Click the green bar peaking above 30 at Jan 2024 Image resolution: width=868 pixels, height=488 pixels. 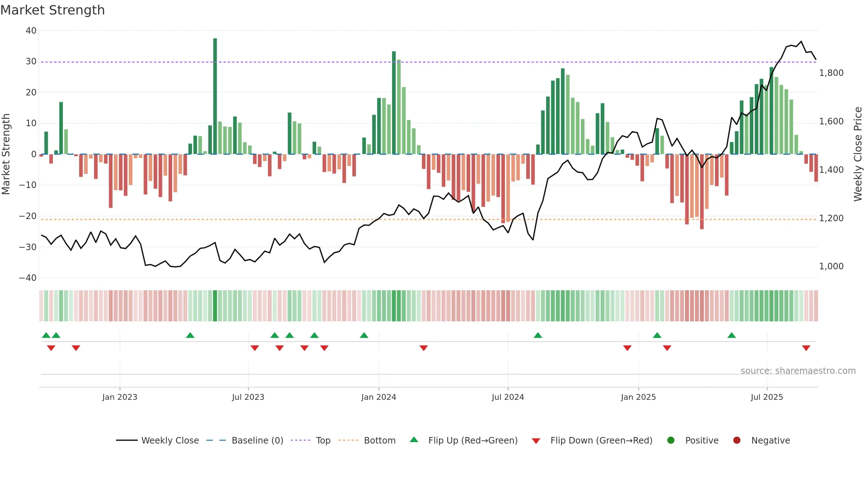[x=394, y=103]
